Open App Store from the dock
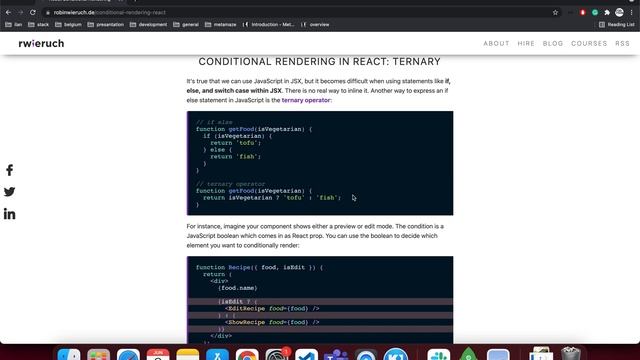Screen dimensions: 640x360 click(x=218, y=354)
